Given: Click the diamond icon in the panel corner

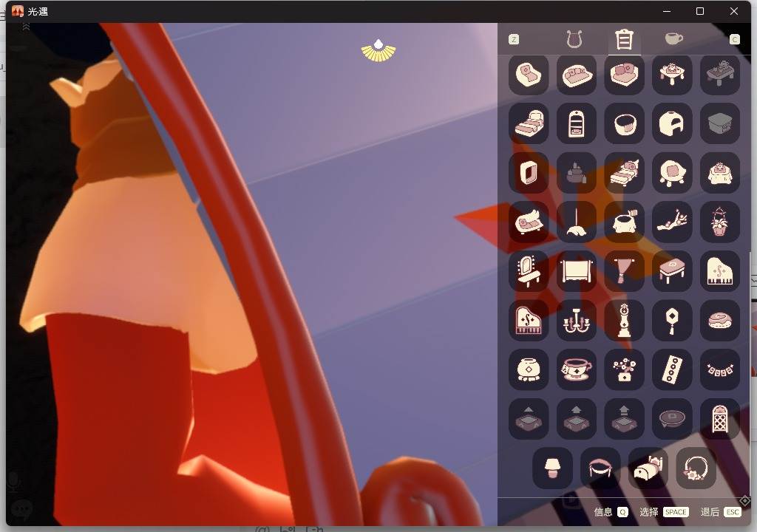Looking at the screenshot, I should (x=744, y=501).
